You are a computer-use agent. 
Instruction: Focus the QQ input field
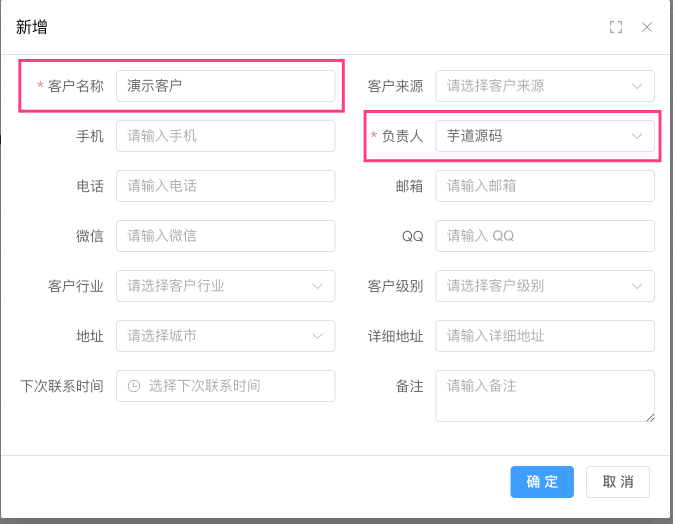(x=545, y=236)
